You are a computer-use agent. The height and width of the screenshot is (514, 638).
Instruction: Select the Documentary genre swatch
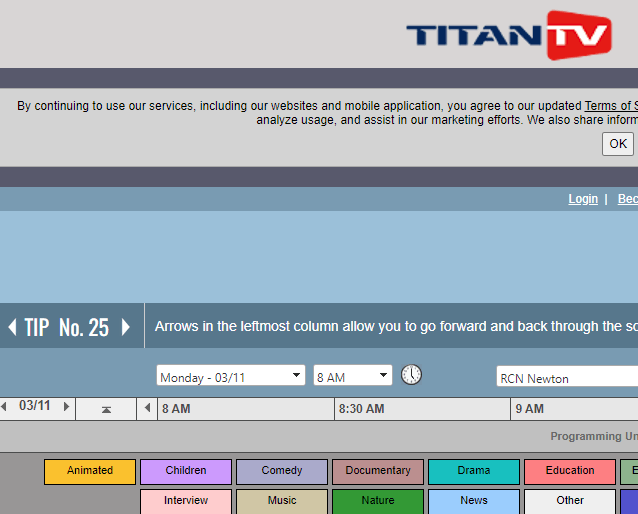tap(378, 472)
